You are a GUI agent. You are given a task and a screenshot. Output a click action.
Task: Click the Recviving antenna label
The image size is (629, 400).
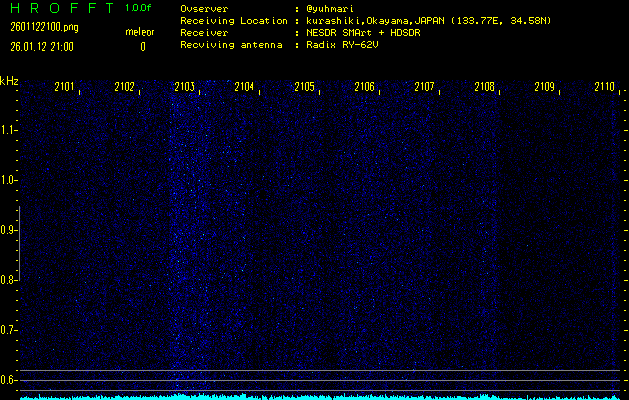pos(231,45)
